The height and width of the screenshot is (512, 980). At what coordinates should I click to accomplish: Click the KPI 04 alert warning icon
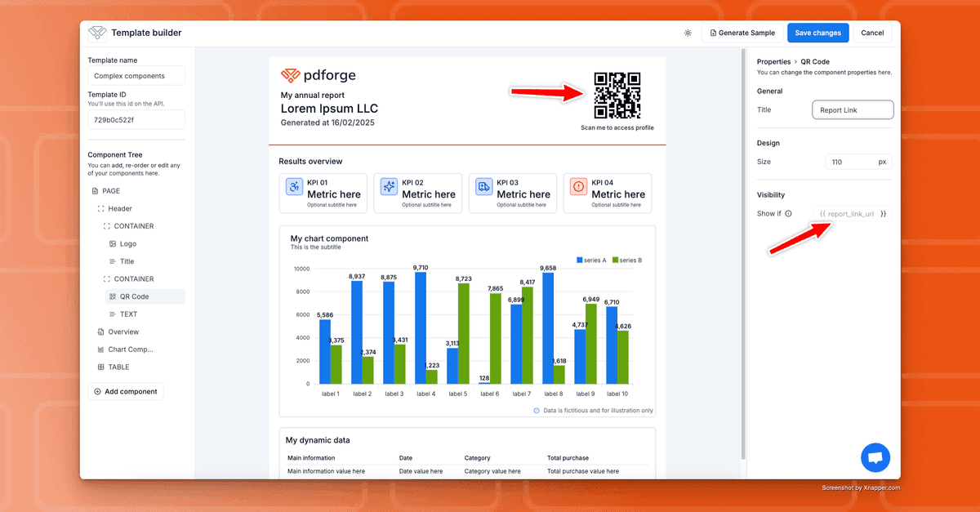(x=578, y=187)
